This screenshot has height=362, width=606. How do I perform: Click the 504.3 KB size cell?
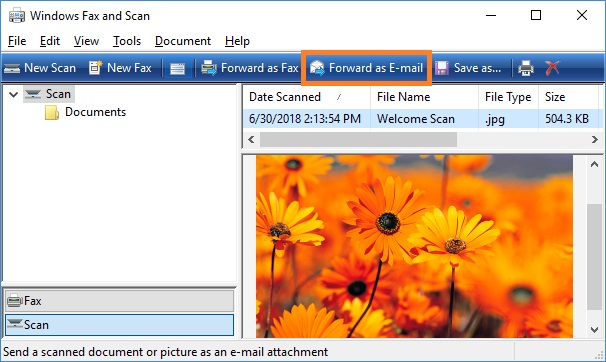[567, 119]
